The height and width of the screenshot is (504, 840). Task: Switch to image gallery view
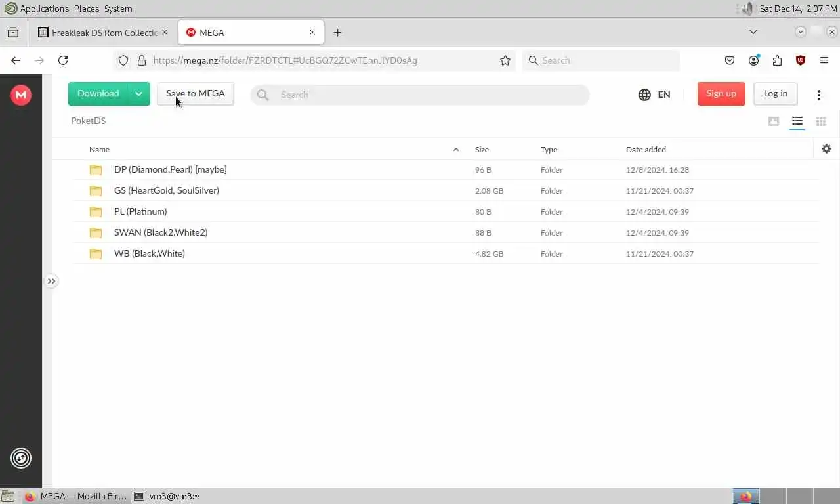click(774, 121)
